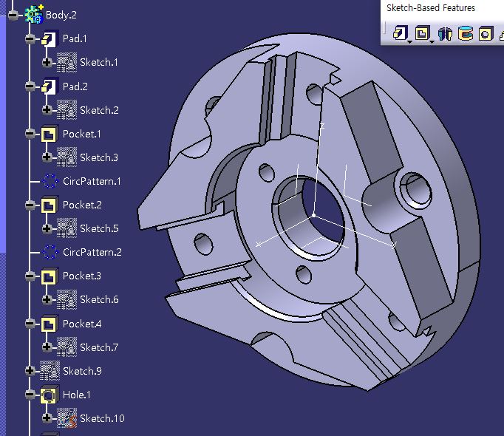
Task: Expand the Sketch.2 node
Action: point(47,110)
